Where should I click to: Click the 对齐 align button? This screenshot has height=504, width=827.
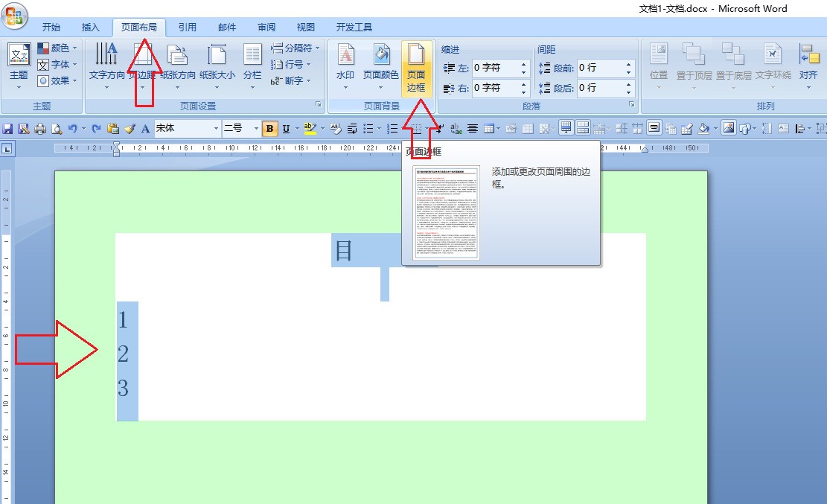[808, 66]
